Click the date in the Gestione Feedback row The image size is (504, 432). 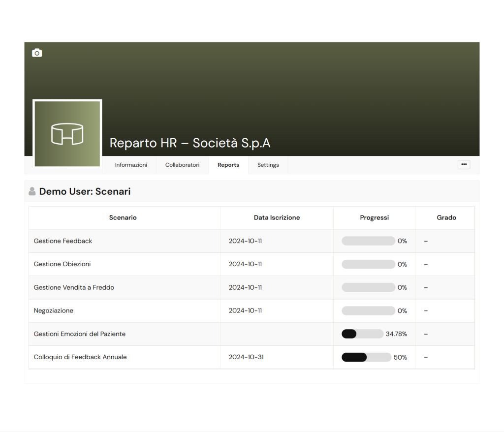245,241
